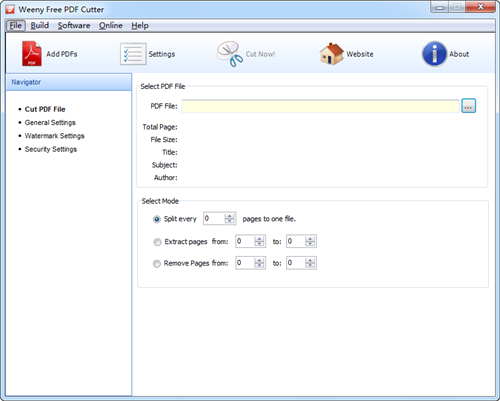Viewport: 500px width, 401px height.
Task: Click the Weeny PDF Cutter title bar icon
Action: point(10,9)
